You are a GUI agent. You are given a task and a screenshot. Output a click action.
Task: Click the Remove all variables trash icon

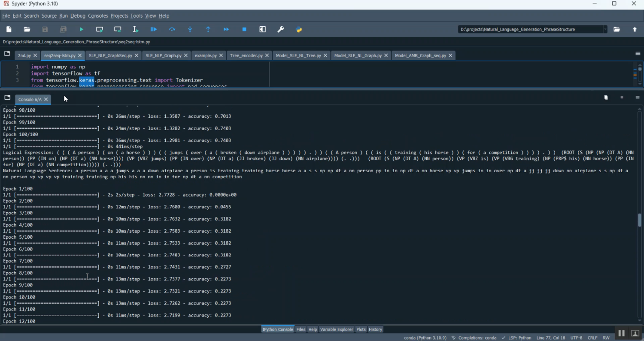tap(606, 97)
